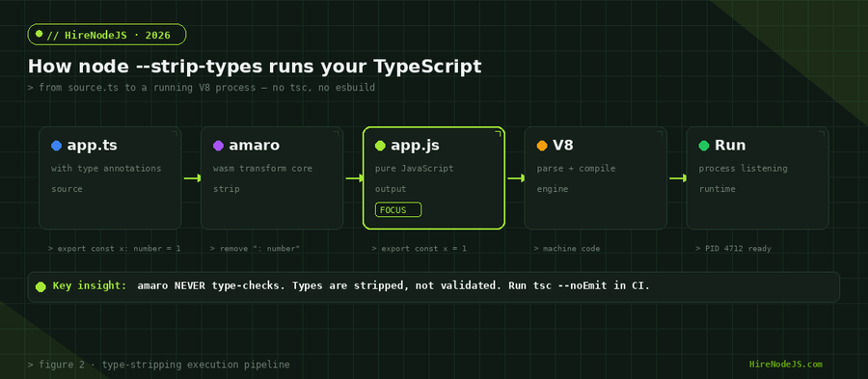Click the 'output' label in app.js card
868x379 pixels.
pyautogui.click(x=391, y=189)
